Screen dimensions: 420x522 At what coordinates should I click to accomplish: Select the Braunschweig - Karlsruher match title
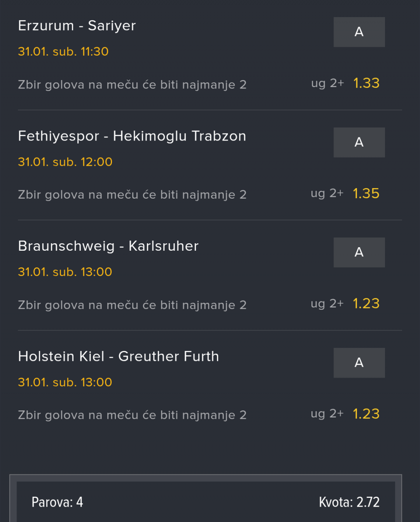pyautogui.click(x=108, y=246)
